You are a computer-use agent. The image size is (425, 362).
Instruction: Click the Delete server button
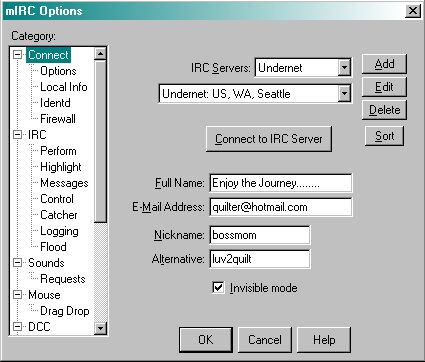[384, 110]
